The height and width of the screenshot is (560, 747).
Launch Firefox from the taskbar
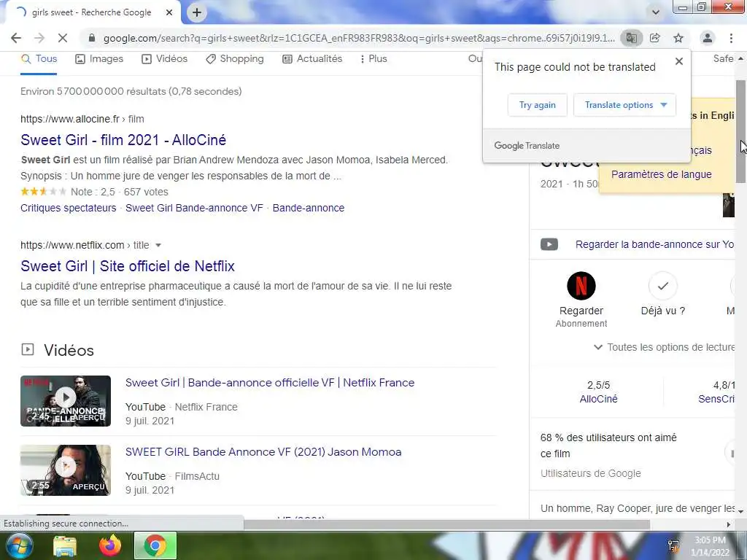click(x=110, y=545)
